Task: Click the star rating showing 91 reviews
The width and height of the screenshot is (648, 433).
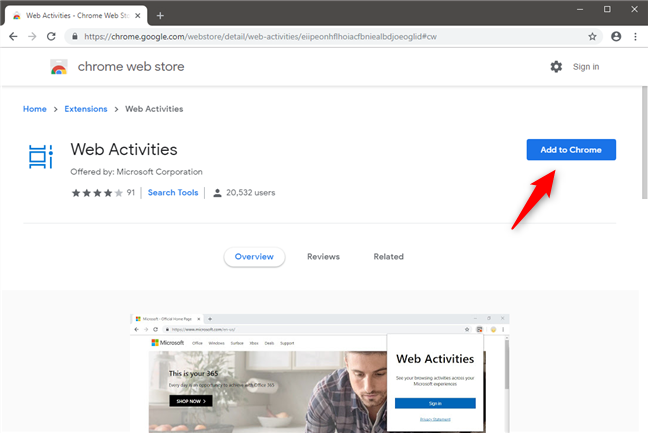Action: [x=103, y=193]
